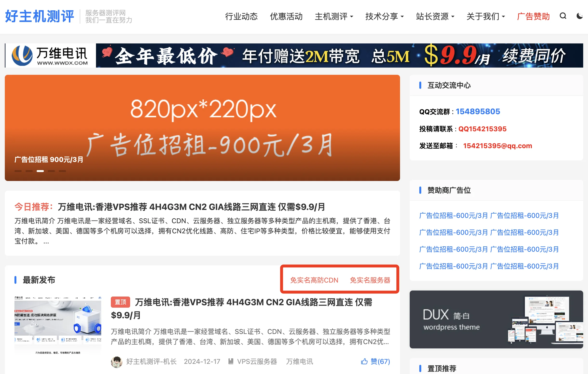588x374 pixels.
Task: Expand the 技术分享 dropdown menu
Action: 384,16
